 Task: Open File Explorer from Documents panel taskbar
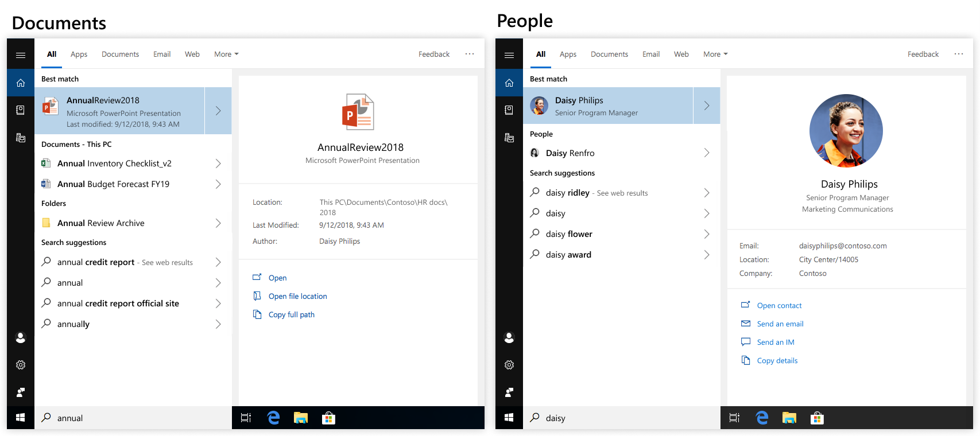(x=301, y=418)
